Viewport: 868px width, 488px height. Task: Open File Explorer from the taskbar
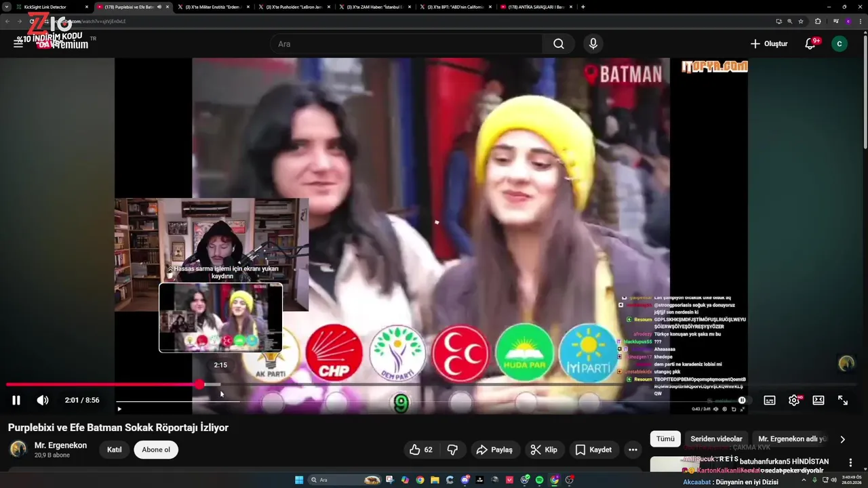435,480
